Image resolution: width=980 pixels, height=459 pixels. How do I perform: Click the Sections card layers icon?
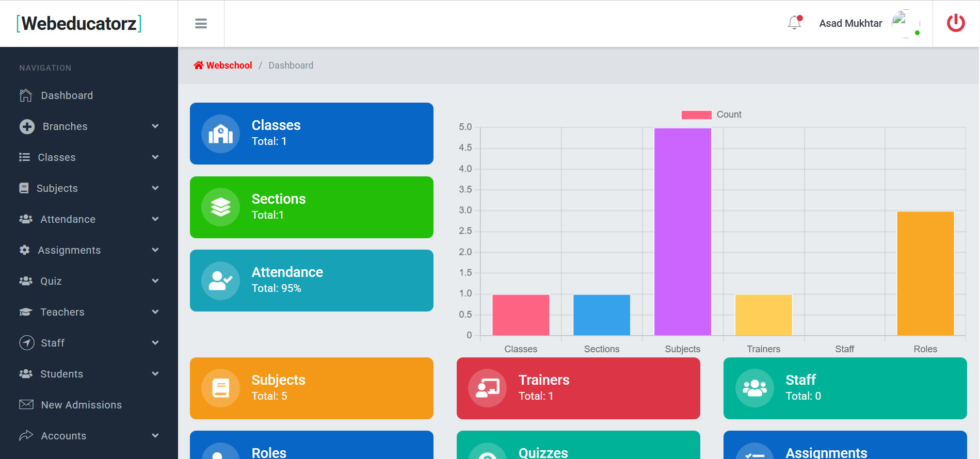[220, 207]
